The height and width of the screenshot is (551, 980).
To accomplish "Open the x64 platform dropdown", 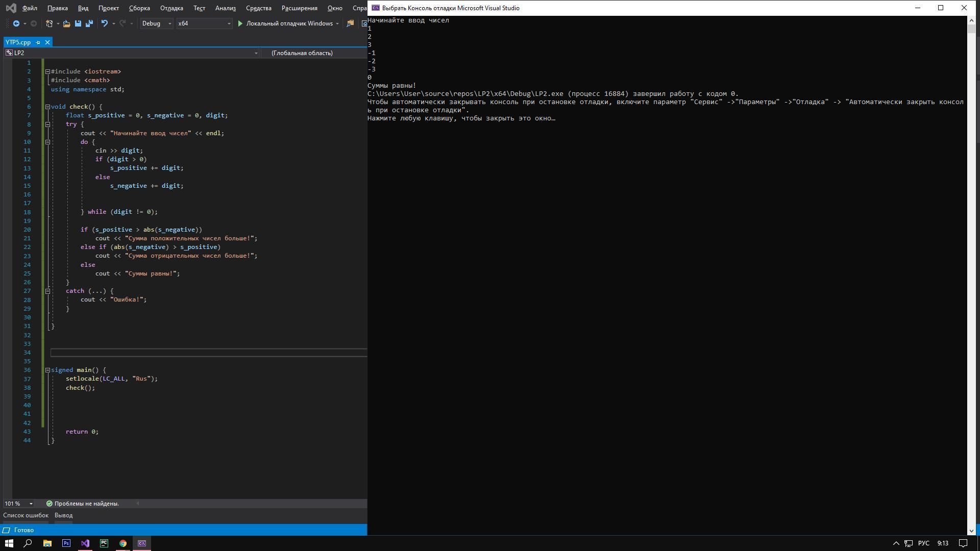I will click(204, 23).
